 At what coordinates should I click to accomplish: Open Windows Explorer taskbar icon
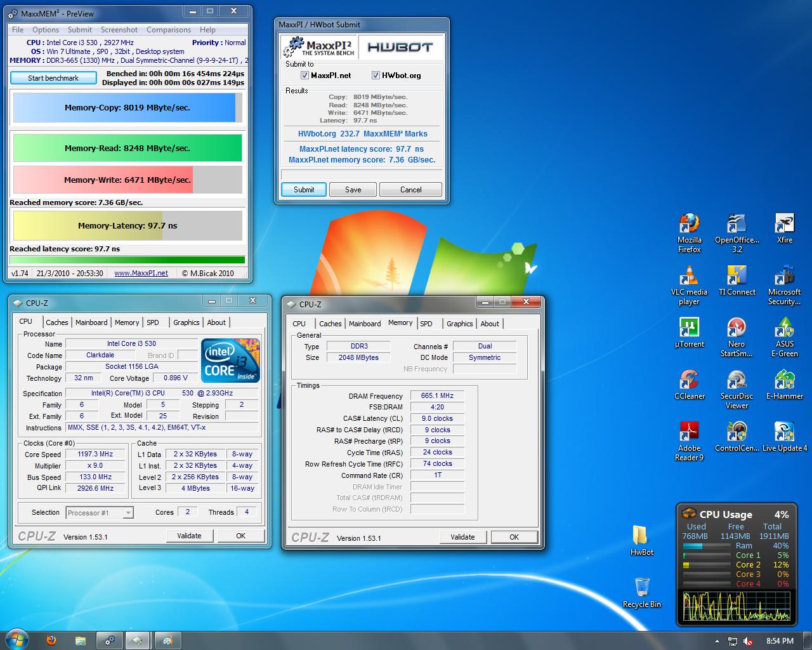click(81, 640)
